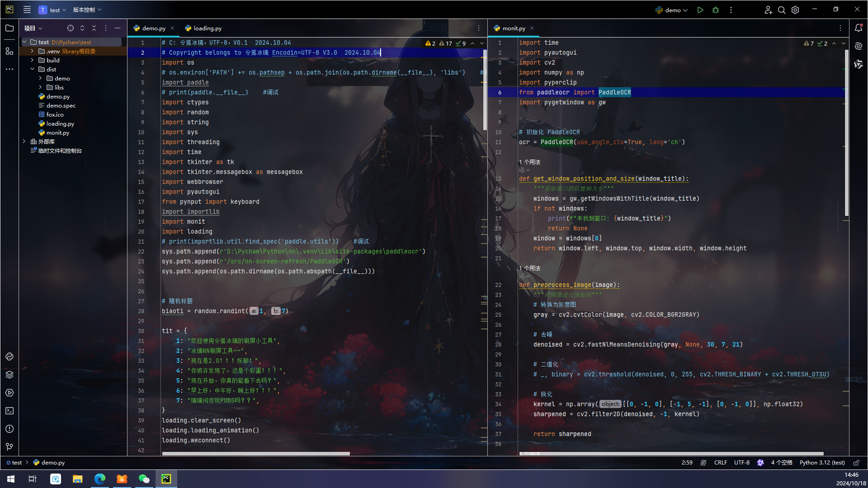Open the 版本控制 dropdown
The width and height of the screenshot is (868, 488).
click(87, 10)
